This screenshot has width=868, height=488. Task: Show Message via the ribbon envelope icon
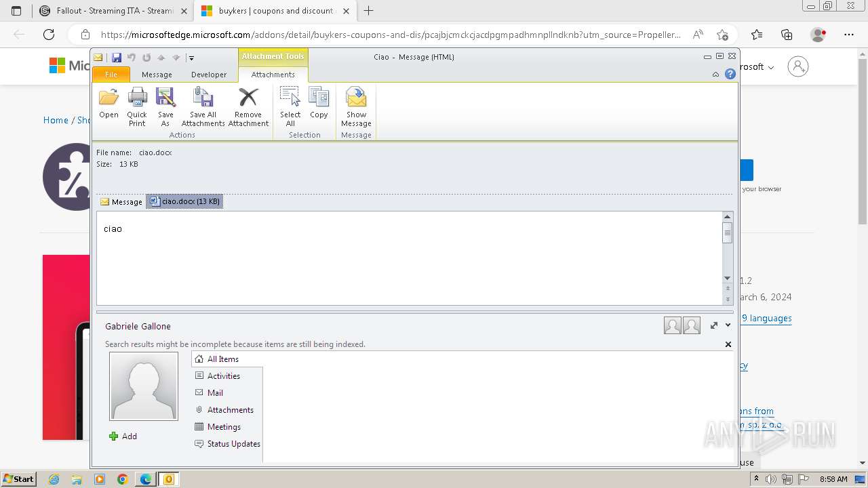(x=356, y=107)
